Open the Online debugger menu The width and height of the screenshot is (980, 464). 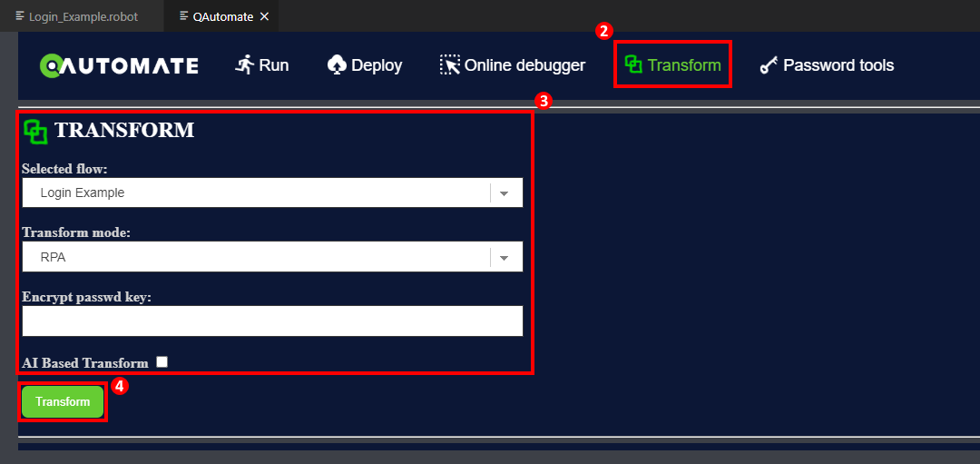(x=513, y=65)
